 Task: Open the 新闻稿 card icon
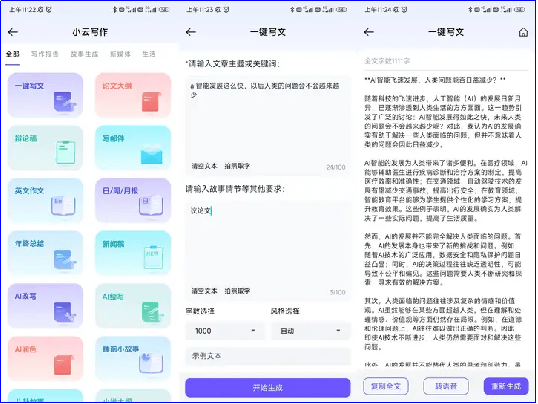153,257
